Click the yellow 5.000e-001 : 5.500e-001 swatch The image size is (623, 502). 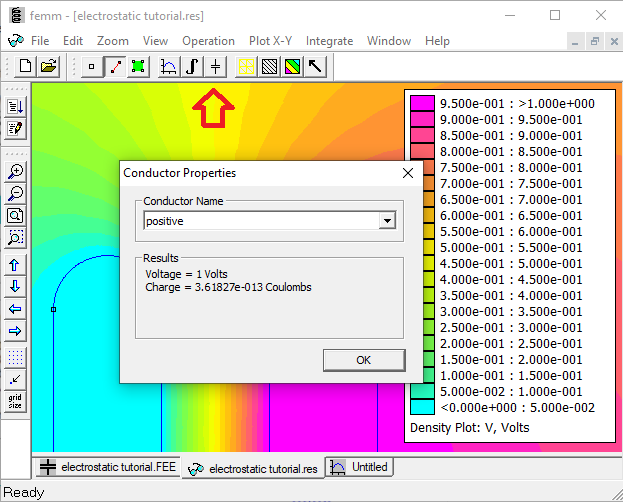coord(428,247)
